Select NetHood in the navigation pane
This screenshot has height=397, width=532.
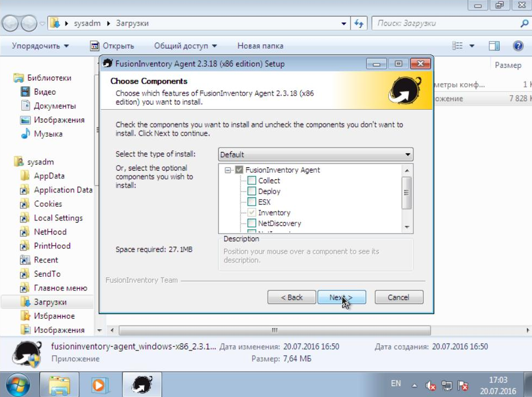coord(43,232)
